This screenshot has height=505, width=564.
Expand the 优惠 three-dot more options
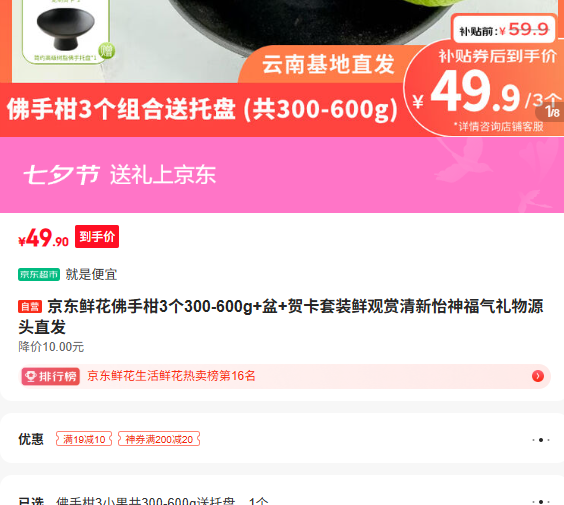tap(541, 440)
